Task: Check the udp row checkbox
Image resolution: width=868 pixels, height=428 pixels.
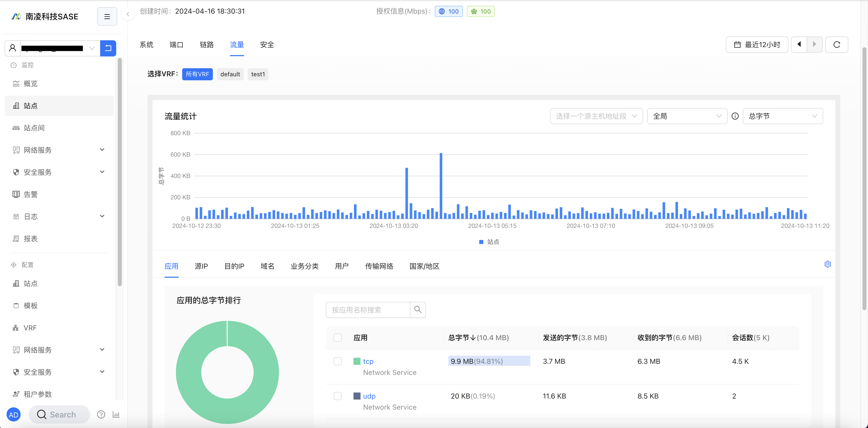Action: click(x=338, y=396)
